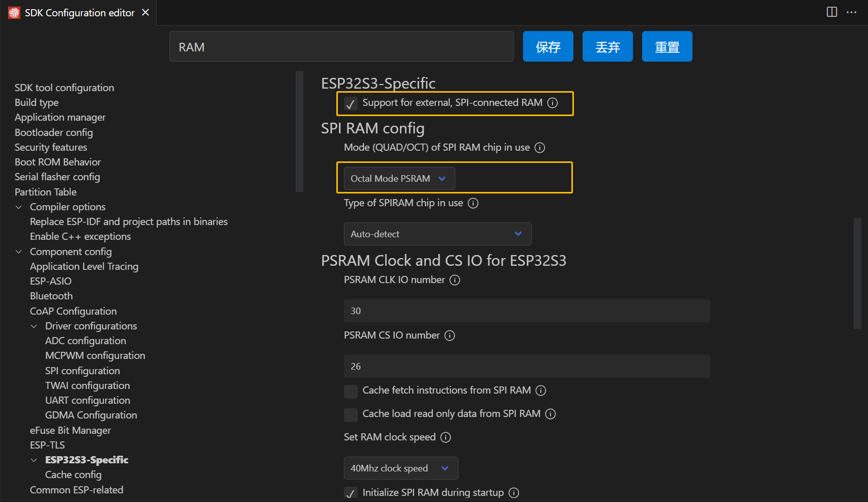This screenshot has height=502, width=868.
Task: Enable Cache load read only data from SPI RAM
Action: pos(351,415)
